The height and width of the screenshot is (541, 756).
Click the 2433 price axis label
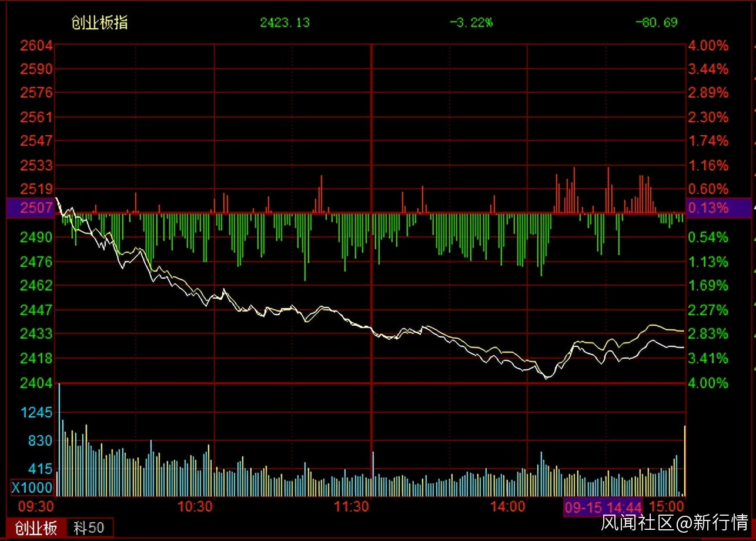(36, 334)
